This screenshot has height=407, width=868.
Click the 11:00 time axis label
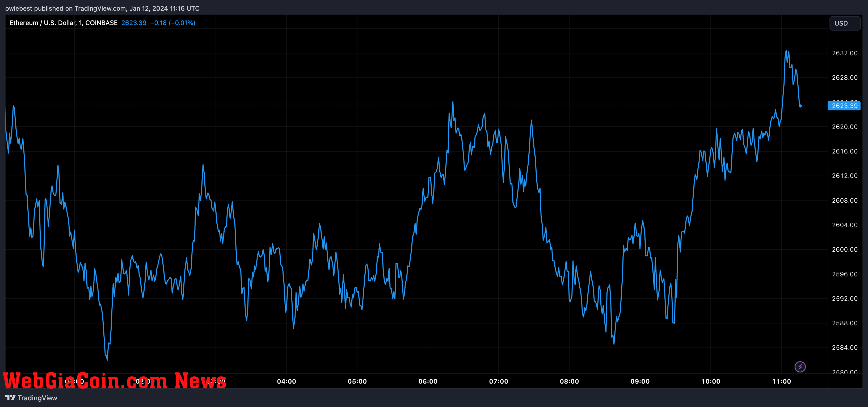(782, 381)
